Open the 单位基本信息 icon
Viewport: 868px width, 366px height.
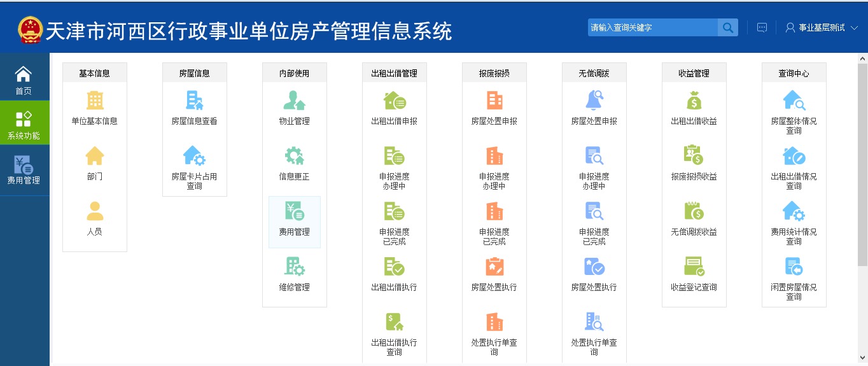point(95,101)
